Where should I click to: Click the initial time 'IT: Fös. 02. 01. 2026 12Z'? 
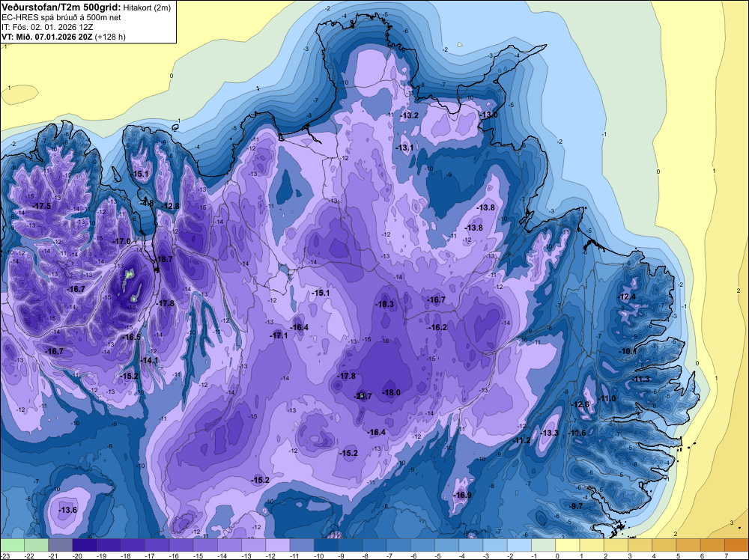pos(47,27)
